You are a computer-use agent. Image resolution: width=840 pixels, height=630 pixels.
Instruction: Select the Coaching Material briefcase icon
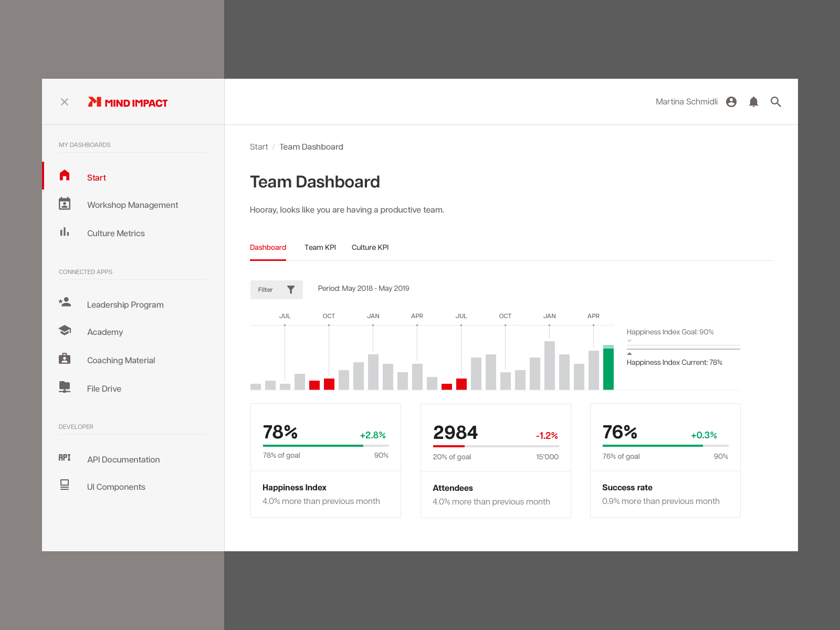pyautogui.click(x=65, y=359)
